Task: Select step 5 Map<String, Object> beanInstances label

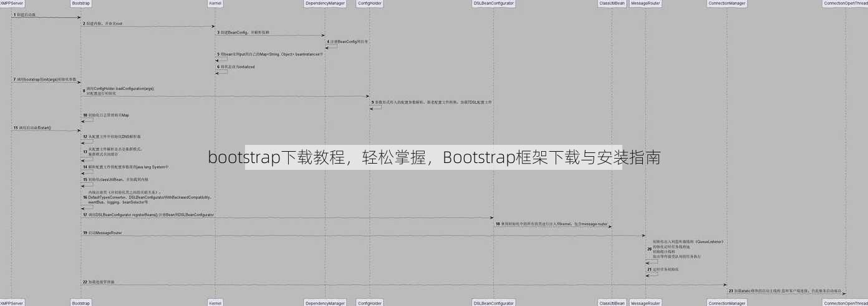Action: tap(269, 54)
